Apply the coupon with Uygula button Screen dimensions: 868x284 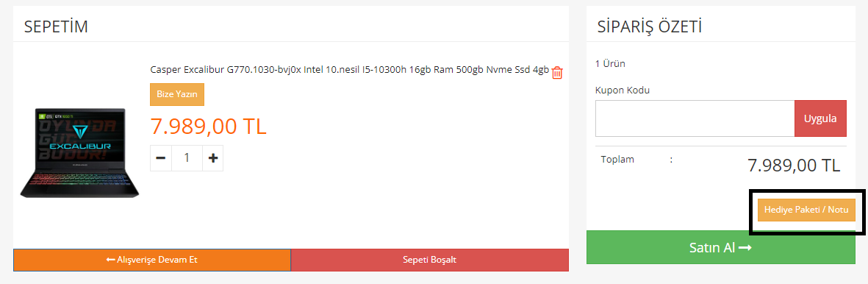pos(820,118)
